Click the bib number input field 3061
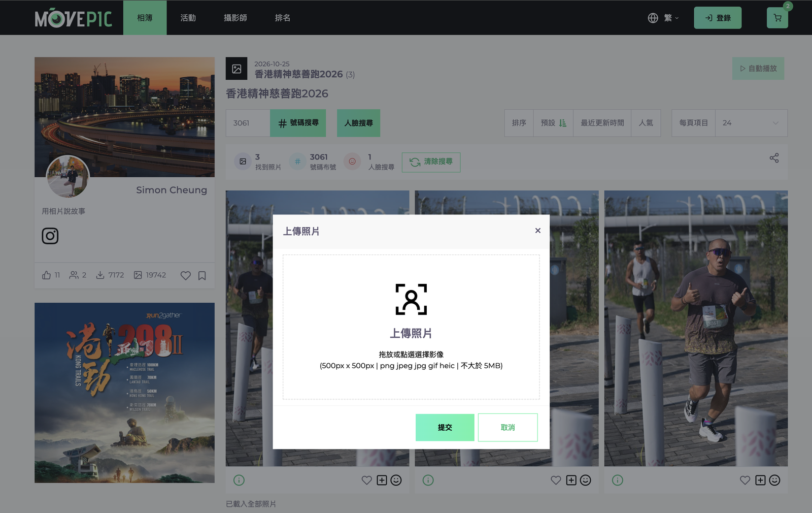The width and height of the screenshot is (812, 513). (248, 123)
